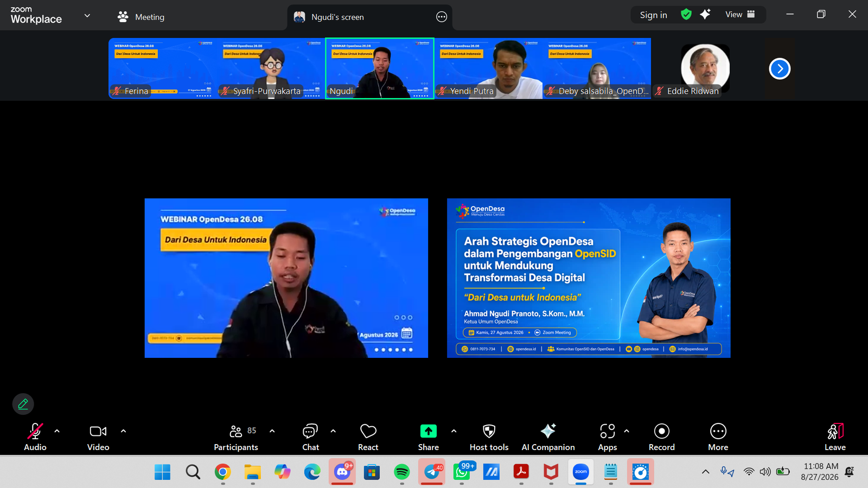Image resolution: width=868 pixels, height=488 pixels.
Task: Expand apps options arrow
Action: pyautogui.click(x=627, y=431)
